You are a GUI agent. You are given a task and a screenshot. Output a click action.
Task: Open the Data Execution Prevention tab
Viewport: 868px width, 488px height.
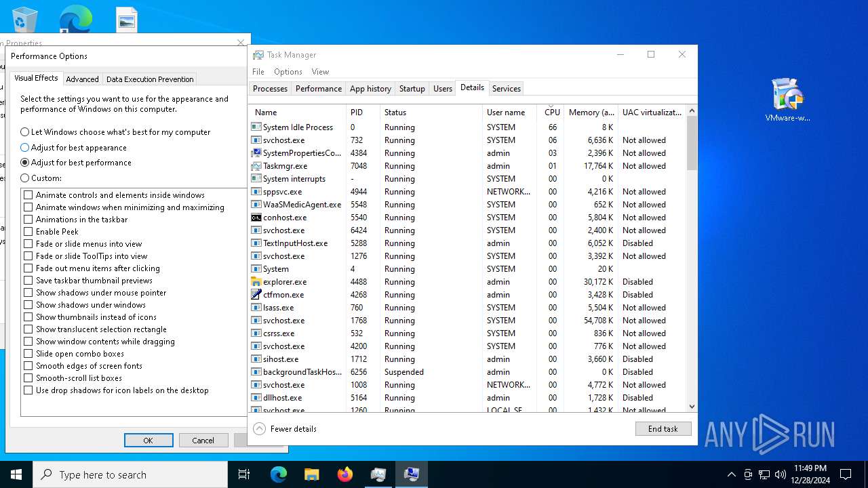[x=150, y=79]
